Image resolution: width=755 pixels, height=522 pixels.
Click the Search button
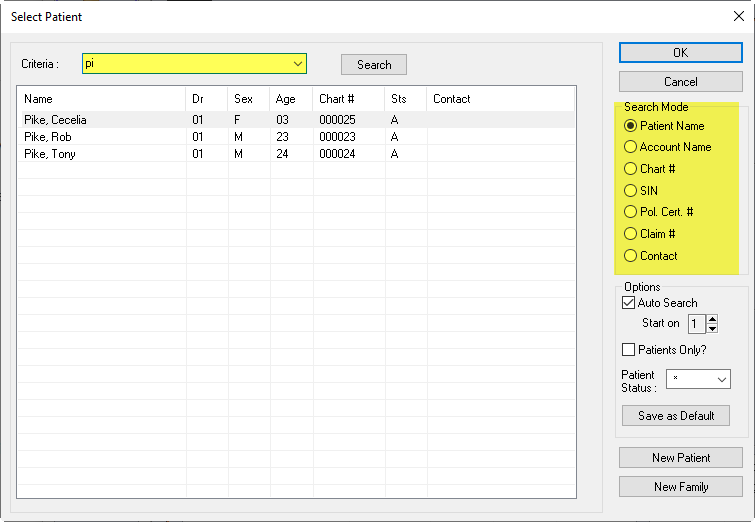coord(374,64)
